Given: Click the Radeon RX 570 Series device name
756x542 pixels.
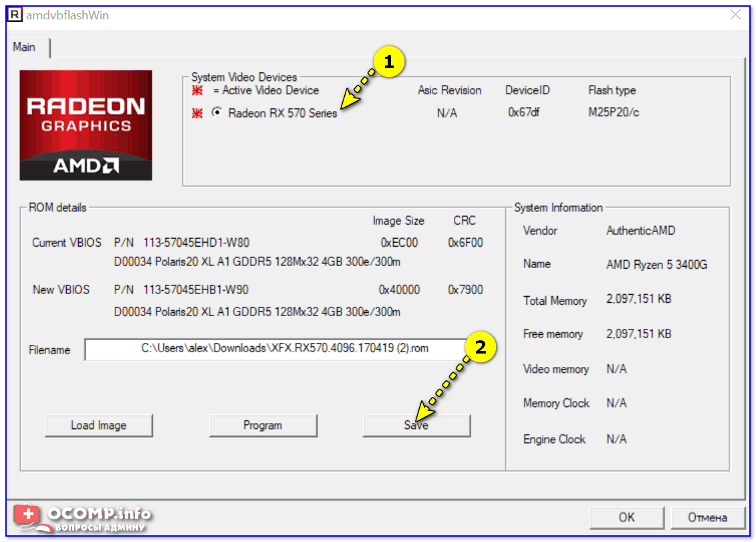Looking at the screenshot, I should [283, 114].
